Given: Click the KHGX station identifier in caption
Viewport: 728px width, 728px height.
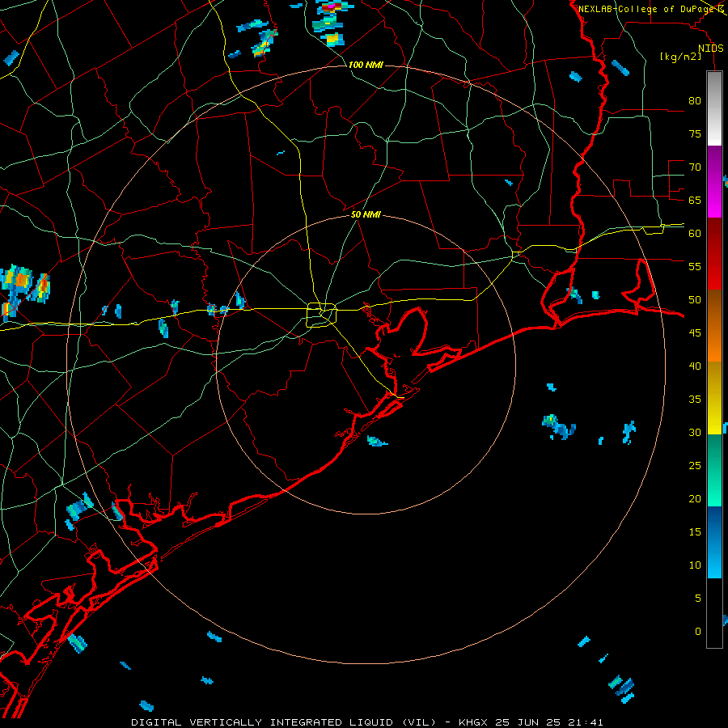Looking at the screenshot, I should click(474, 722).
